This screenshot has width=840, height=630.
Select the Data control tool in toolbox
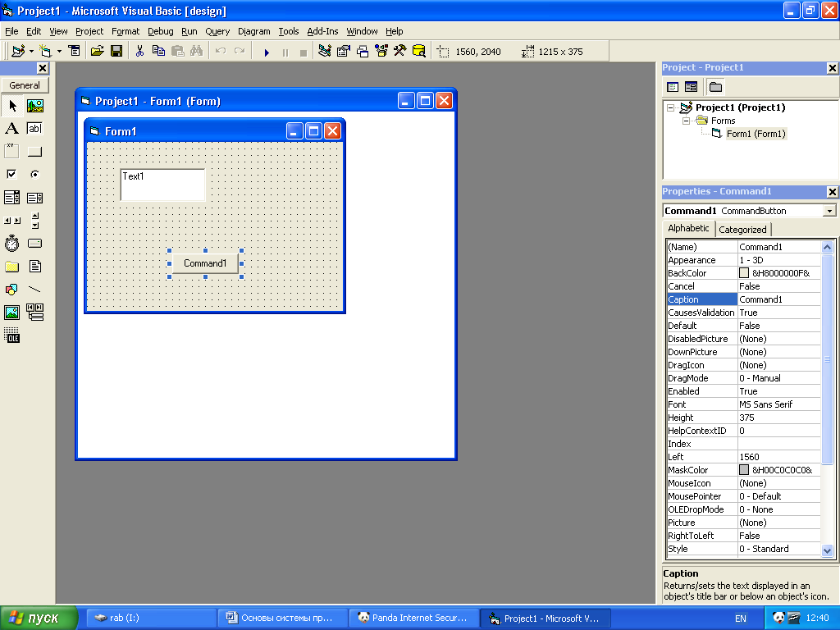(x=34, y=313)
